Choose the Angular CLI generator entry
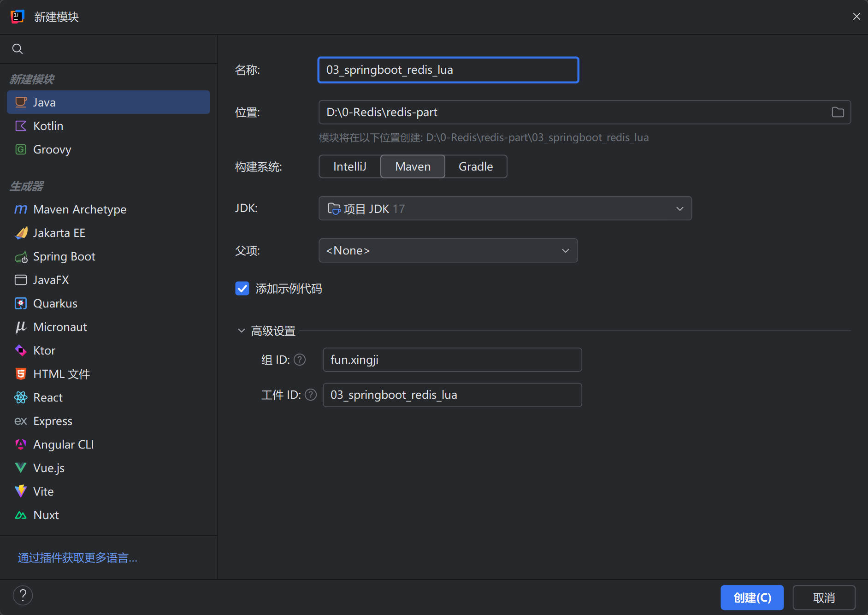The height and width of the screenshot is (615, 868). [109, 444]
